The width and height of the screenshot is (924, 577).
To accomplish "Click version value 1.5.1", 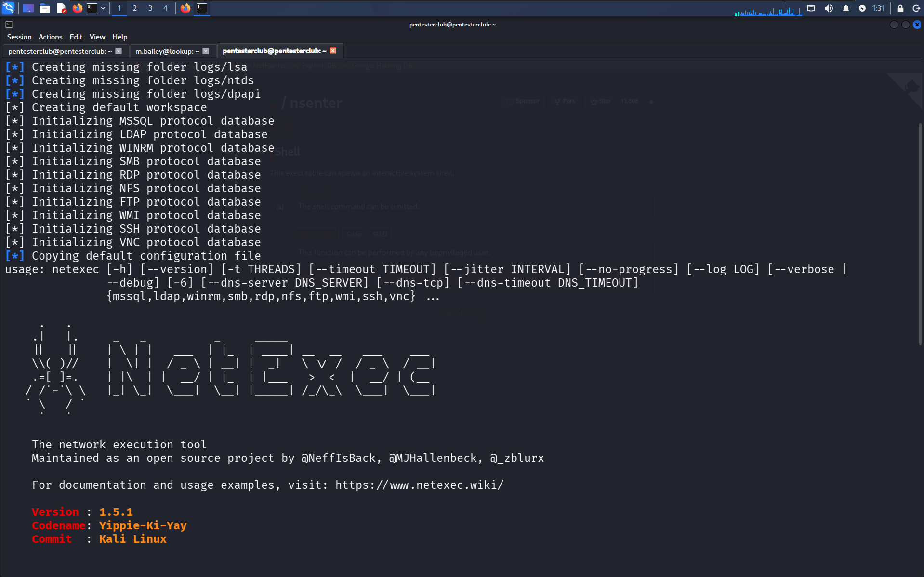I will coord(116,512).
